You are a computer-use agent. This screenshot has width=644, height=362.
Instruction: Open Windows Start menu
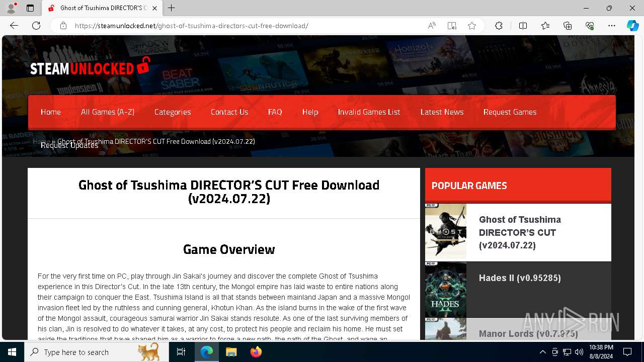pyautogui.click(x=12, y=352)
